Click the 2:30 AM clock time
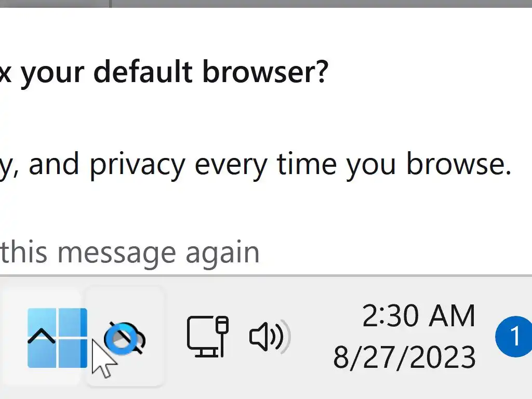The image size is (532, 399). tap(418, 316)
